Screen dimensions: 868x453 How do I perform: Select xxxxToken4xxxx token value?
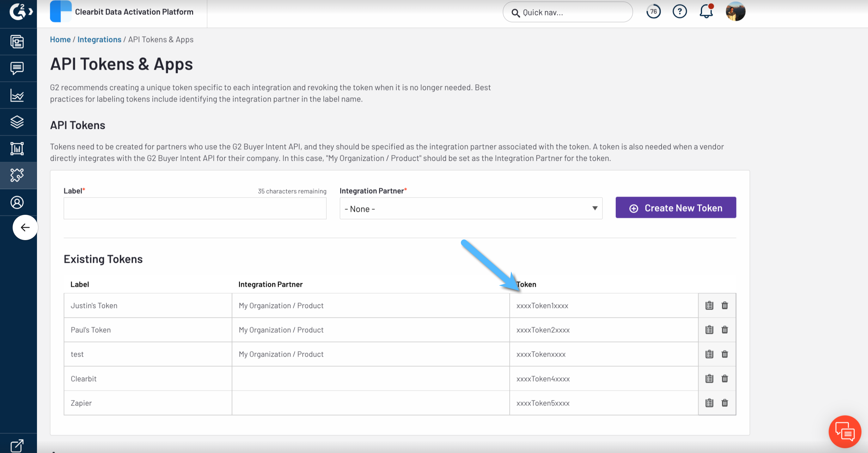pyautogui.click(x=543, y=379)
